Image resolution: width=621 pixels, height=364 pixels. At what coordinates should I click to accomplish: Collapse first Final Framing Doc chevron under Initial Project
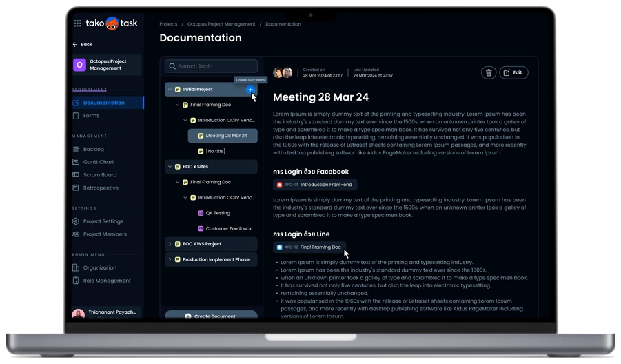[x=177, y=105]
